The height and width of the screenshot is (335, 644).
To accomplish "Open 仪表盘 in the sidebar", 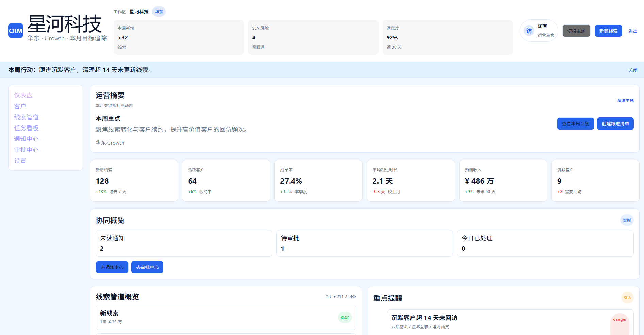I will (x=23, y=95).
